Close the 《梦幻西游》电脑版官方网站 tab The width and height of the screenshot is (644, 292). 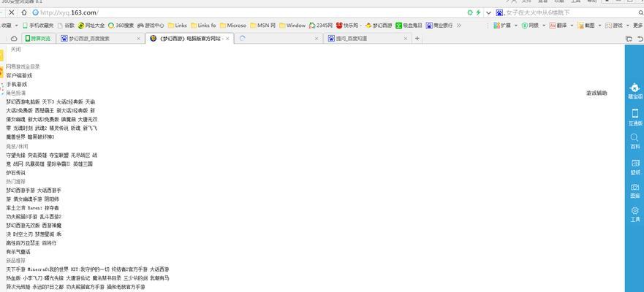pos(227,39)
